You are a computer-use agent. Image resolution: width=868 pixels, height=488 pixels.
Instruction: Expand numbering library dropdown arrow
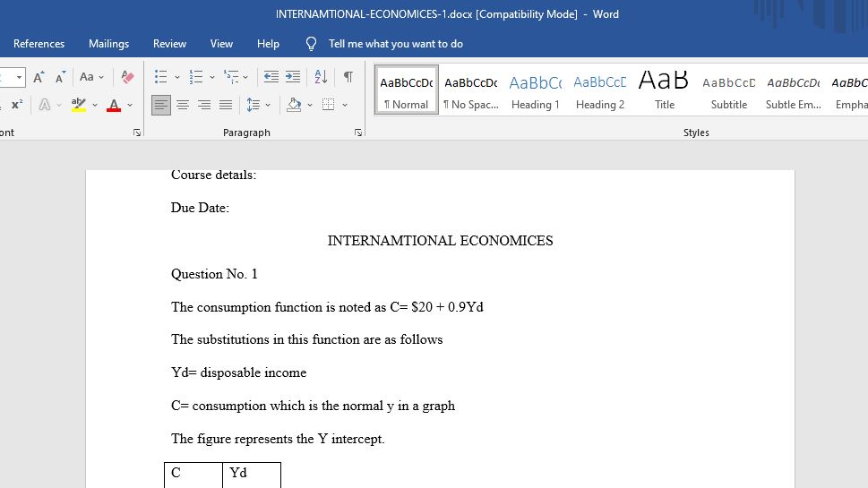[212, 78]
